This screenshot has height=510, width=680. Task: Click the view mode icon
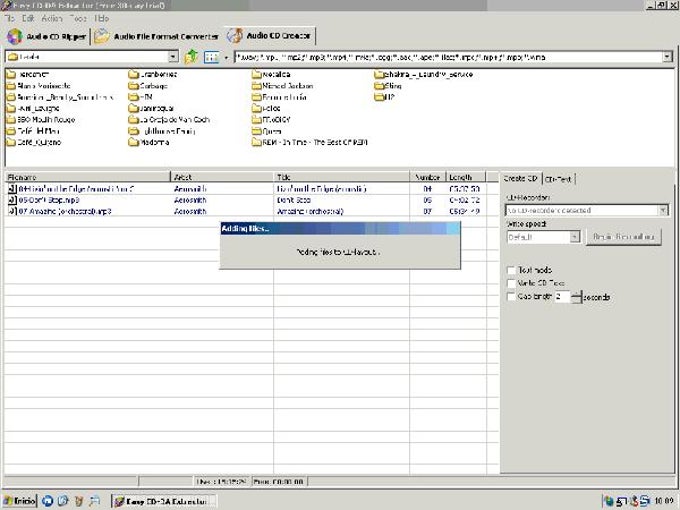coord(211,57)
